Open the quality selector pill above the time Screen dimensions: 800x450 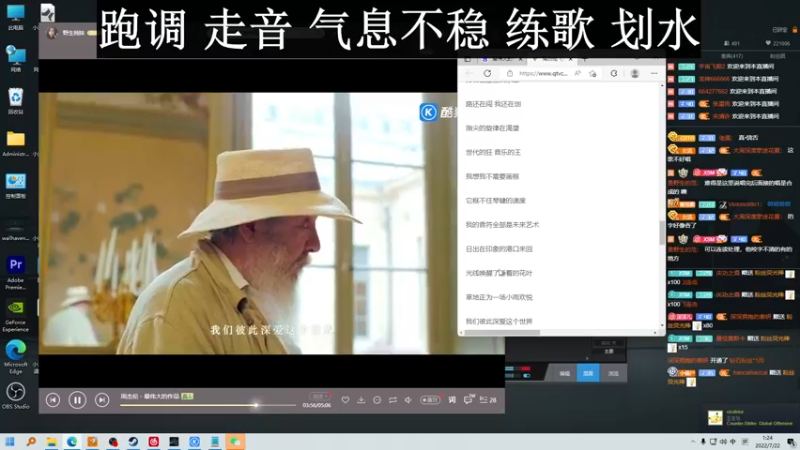pos(319,396)
